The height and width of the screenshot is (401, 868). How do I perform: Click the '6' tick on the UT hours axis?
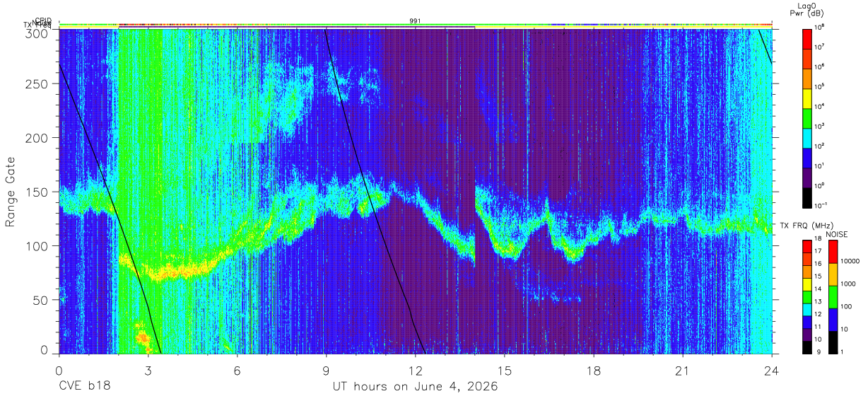pos(237,370)
